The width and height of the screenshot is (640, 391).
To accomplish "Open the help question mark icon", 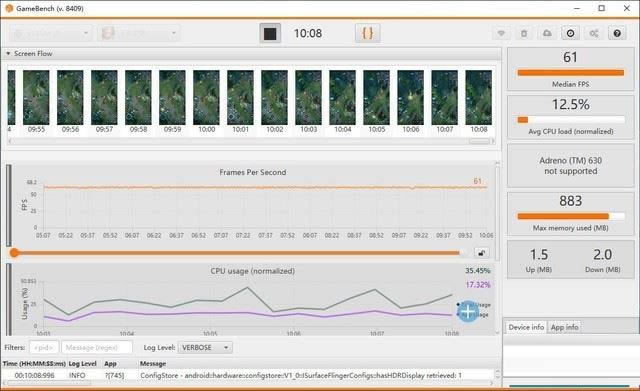I will (x=617, y=33).
